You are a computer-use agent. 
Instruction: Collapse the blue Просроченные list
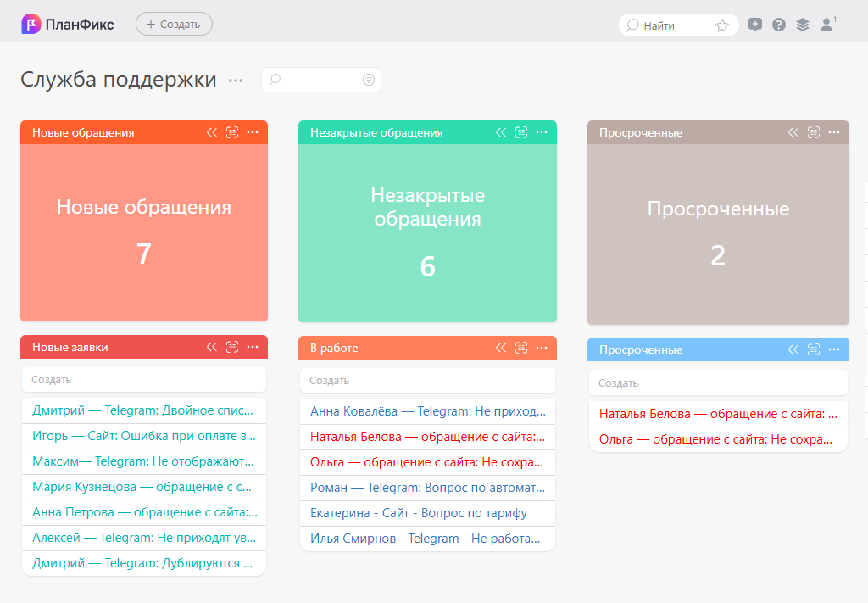[793, 349]
